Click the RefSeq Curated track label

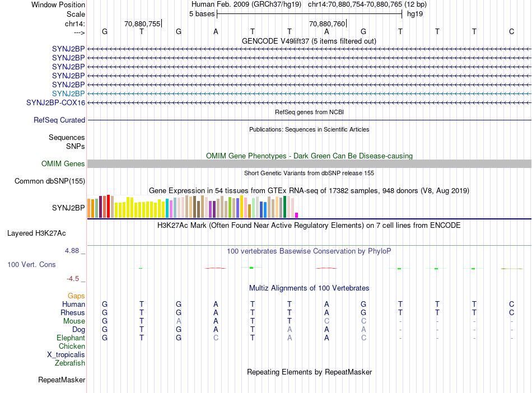pyautogui.click(x=59, y=120)
